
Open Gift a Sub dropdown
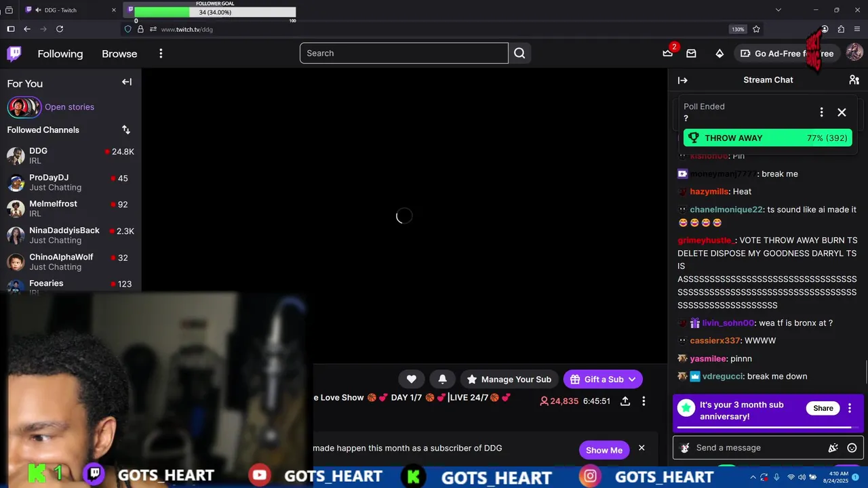pyautogui.click(x=603, y=380)
